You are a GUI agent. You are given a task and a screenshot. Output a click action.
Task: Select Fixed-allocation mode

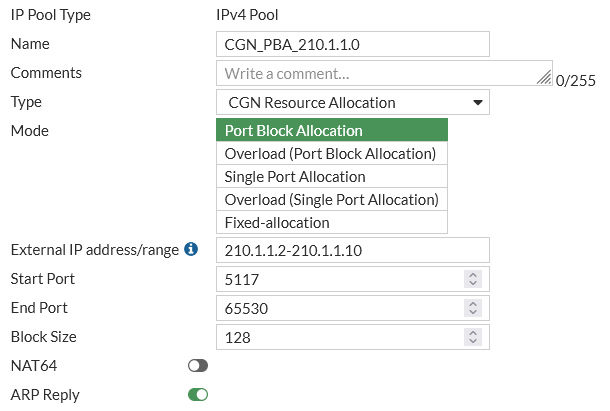click(x=332, y=222)
